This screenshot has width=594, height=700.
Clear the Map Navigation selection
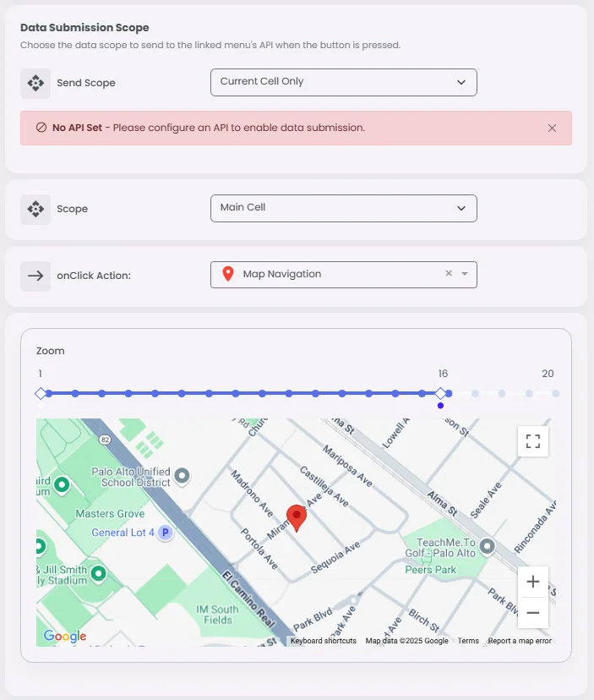pyautogui.click(x=449, y=274)
